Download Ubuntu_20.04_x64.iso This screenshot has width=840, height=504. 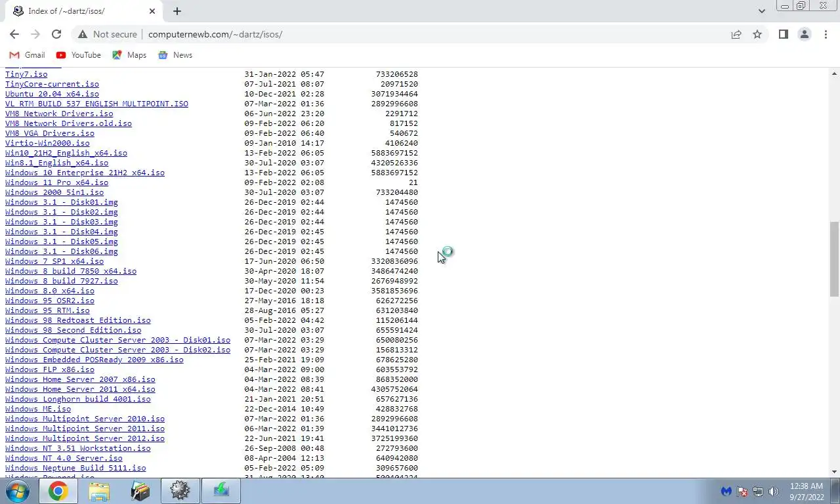(52, 94)
